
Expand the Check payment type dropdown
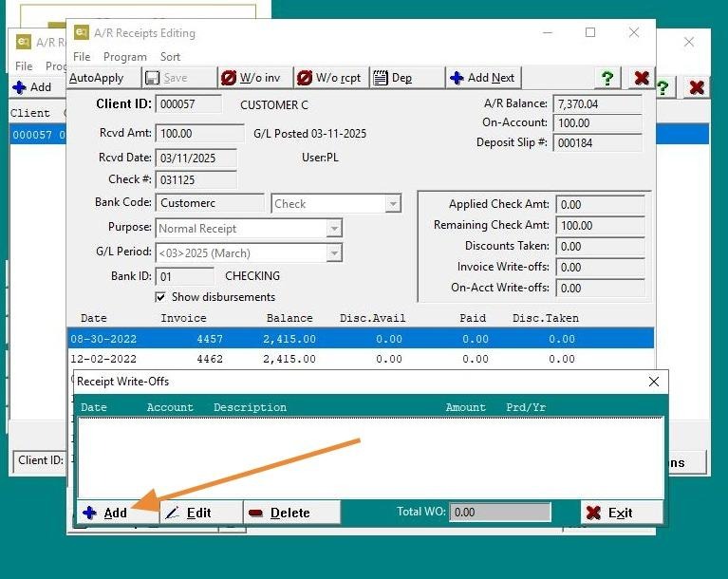coord(393,203)
